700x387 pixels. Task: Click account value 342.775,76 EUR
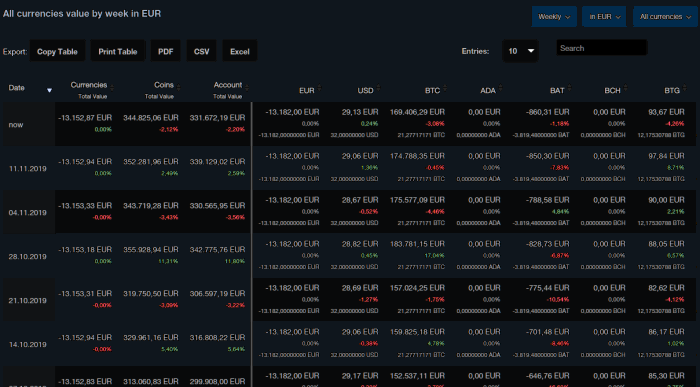click(x=217, y=250)
